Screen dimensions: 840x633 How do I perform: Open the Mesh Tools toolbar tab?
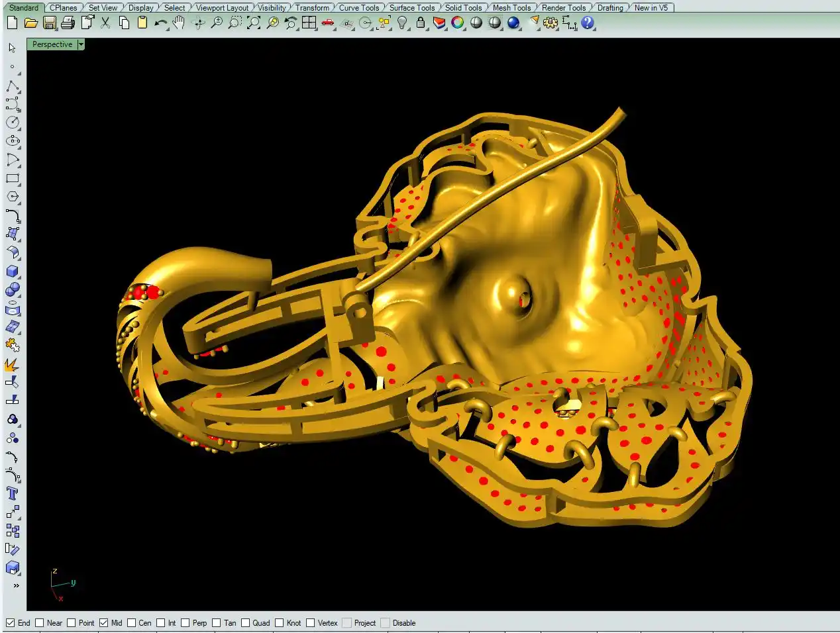(511, 8)
